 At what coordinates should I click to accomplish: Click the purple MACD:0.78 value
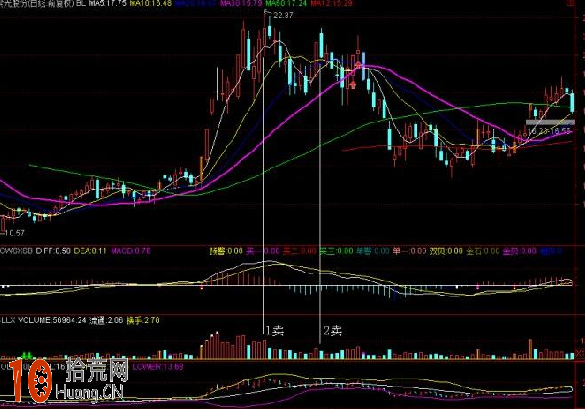[131, 251]
